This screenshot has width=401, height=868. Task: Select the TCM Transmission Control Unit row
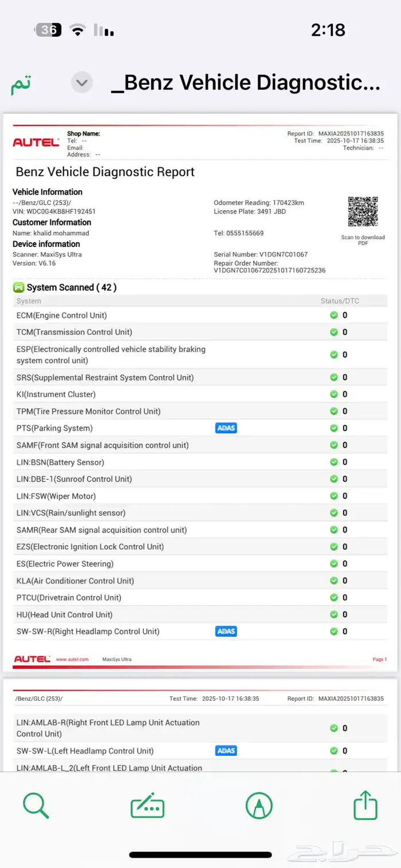[74, 332]
